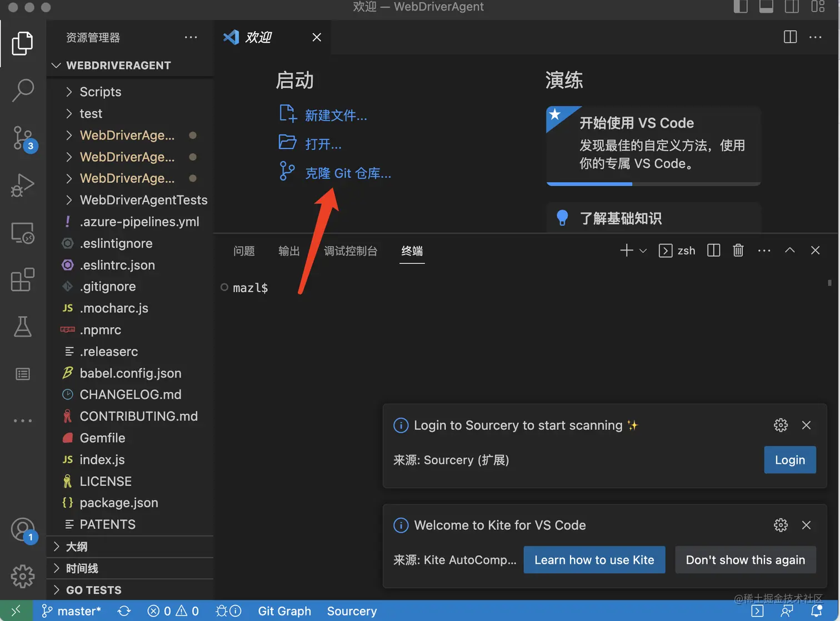This screenshot has height=621, width=840.
Task: Open the Testing flask view
Action: point(23,327)
